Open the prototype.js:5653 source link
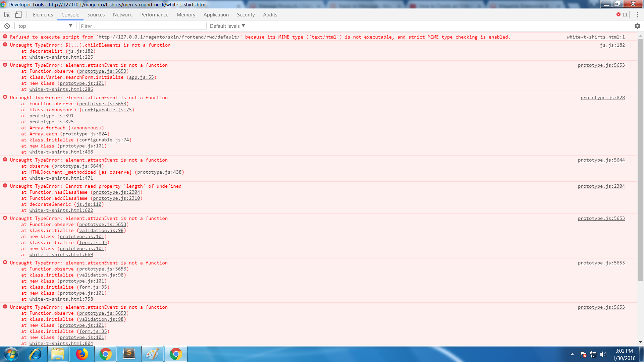Screen dimensions: 644x362 (601, 65)
